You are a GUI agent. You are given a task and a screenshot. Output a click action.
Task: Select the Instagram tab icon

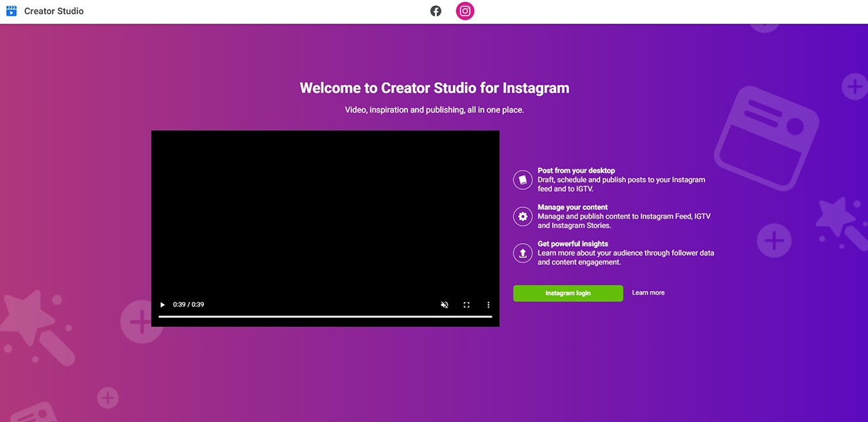click(x=465, y=11)
